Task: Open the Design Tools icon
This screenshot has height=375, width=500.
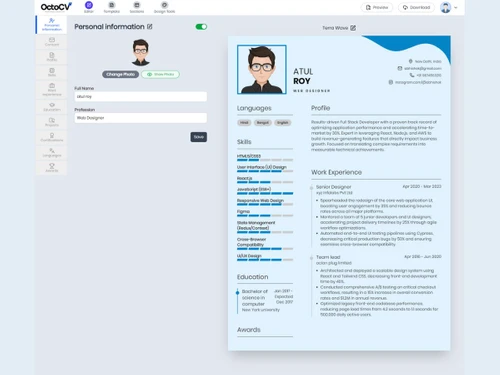Action: (164, 5)
